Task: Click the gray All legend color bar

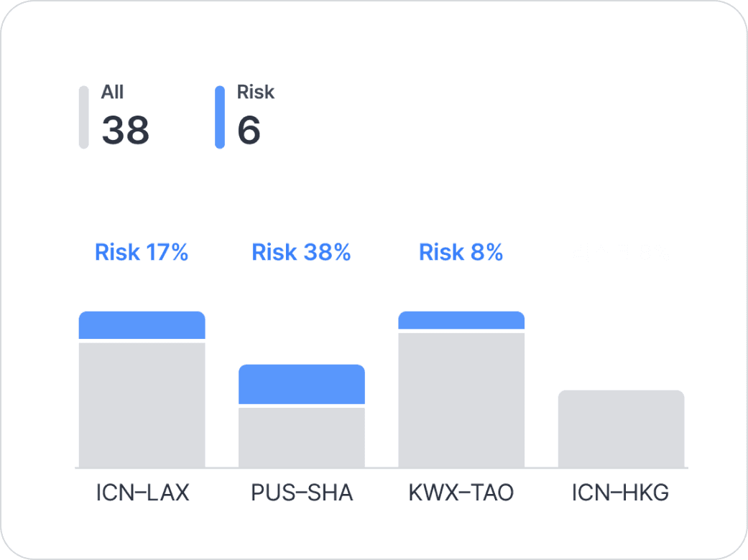Action: click(x=83, y=117)
